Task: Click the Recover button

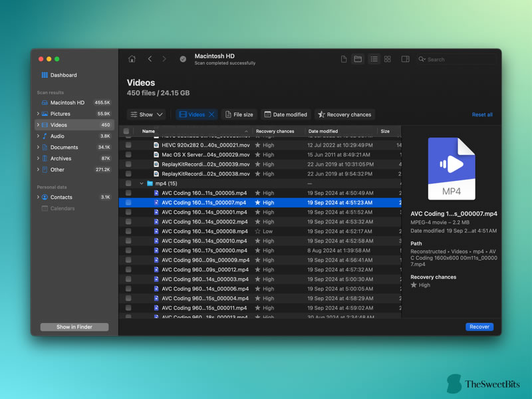Action: (x=479, y=327)
